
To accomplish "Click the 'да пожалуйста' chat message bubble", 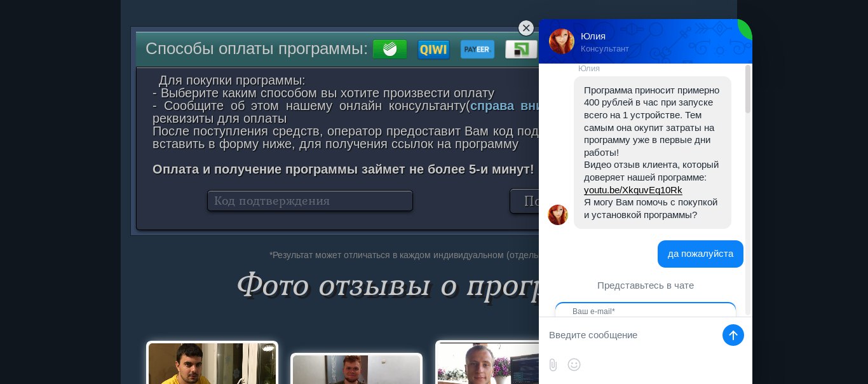I will [x=700, y=254].
